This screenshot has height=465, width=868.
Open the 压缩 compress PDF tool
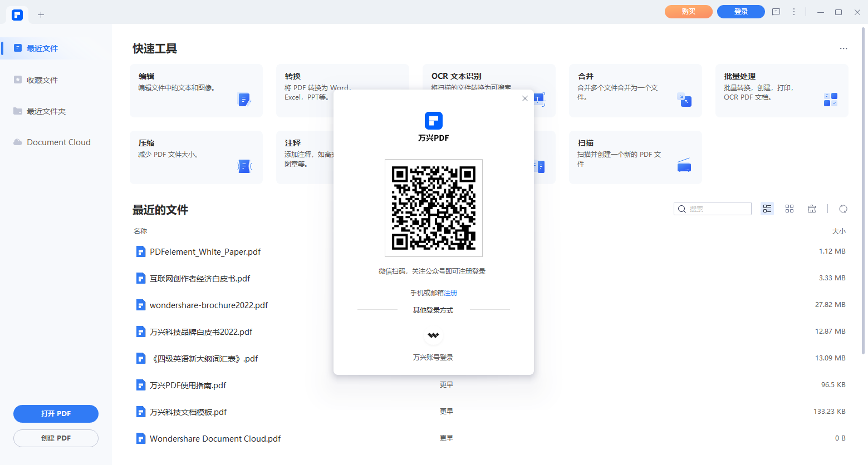coord(196,157)
